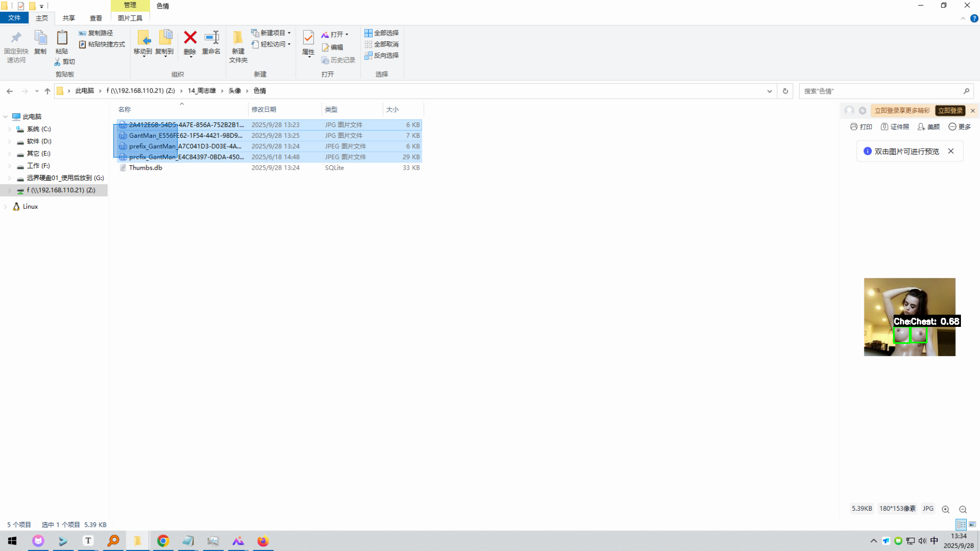This screenshot has height=551, width=980.
Task: Click the Cut (剪切) scissors icon
Action: pyautogui.click(x=57, y=62)
